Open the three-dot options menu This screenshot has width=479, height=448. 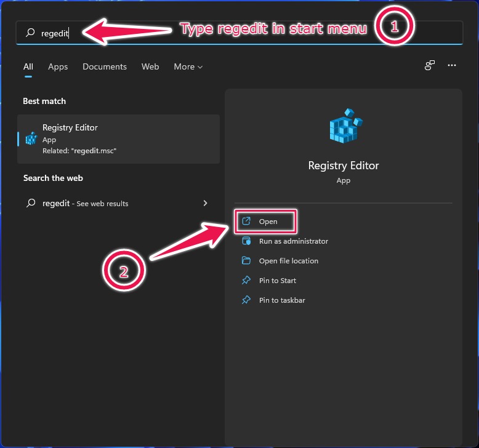(451, 65)
